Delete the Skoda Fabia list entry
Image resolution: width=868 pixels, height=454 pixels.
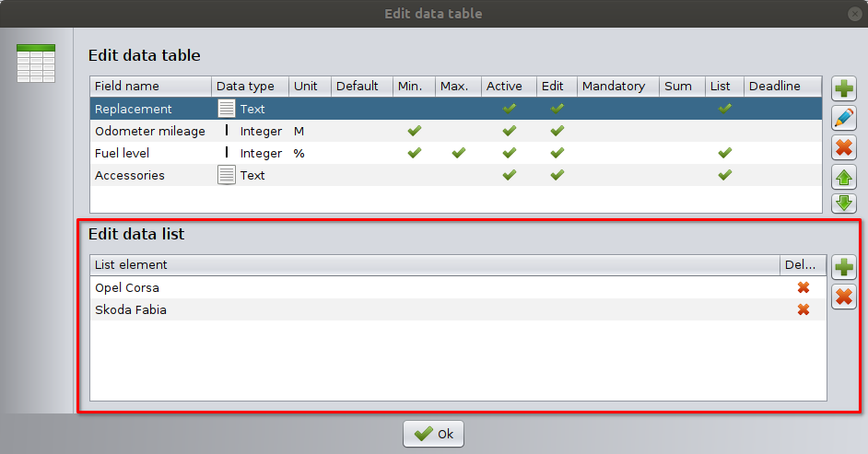tap(803, 309)
